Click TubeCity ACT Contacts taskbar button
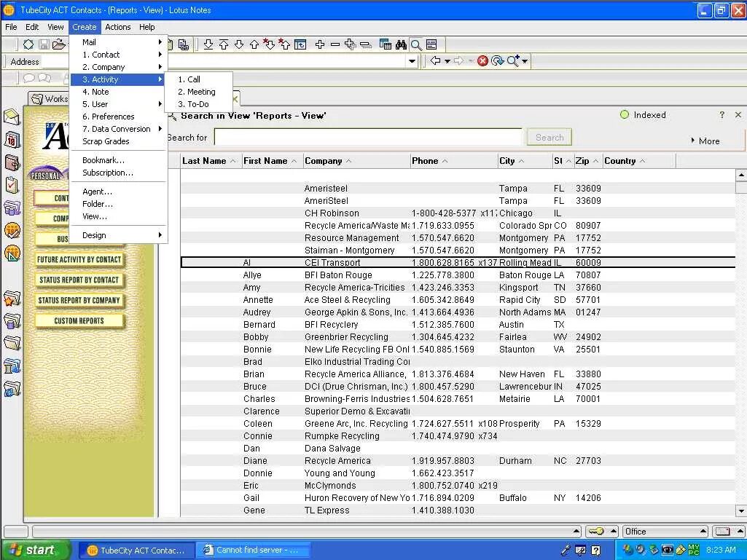The width and height of the screenshot is (747, 560). [x=136, y=550]
